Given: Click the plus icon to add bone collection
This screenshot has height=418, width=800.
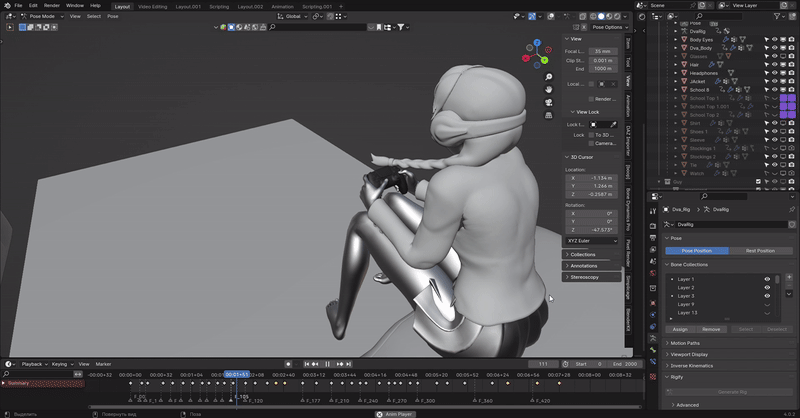Looking at the screenshot, I should coord(789,277).
